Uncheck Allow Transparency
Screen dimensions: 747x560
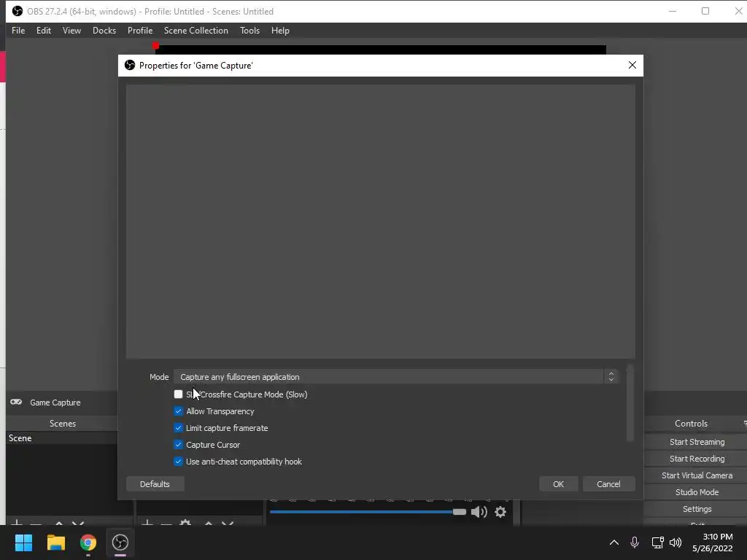click(178, 411)
